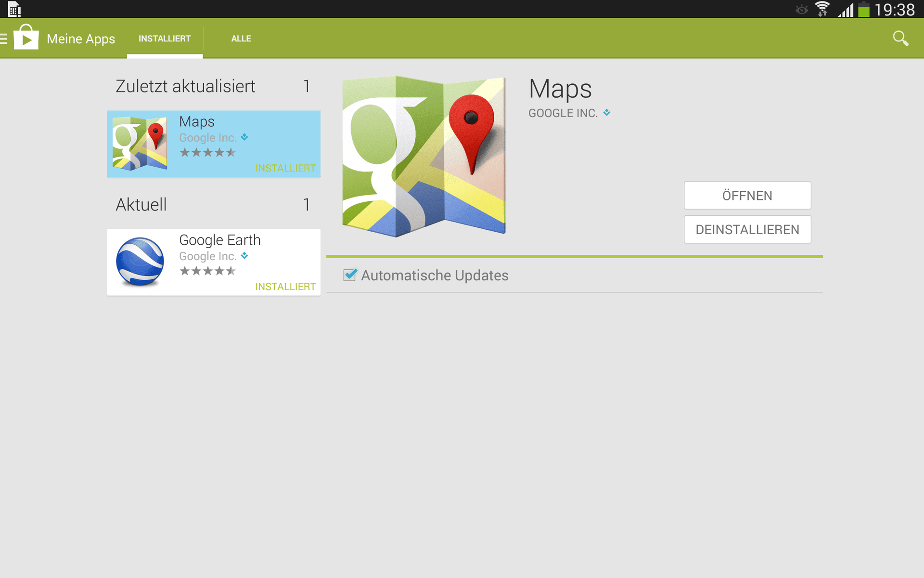Screen dimensions: 924x578
Task: Tap the smart stay eye icon
Action: pyautogui.click(x=801, y=10)
